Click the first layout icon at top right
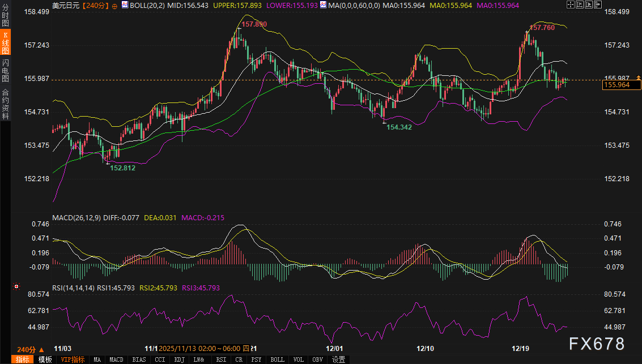Screen dimensions: 642x364 (x=569, y=5)
